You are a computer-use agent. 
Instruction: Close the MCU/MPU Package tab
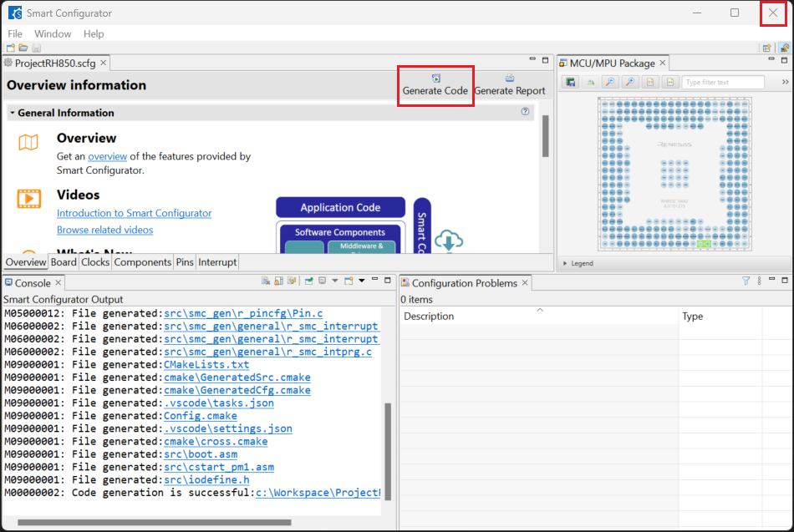pos(662,63)
